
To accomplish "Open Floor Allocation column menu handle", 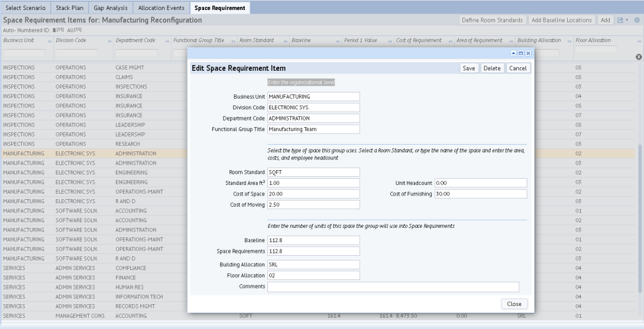I will point(639,41).
